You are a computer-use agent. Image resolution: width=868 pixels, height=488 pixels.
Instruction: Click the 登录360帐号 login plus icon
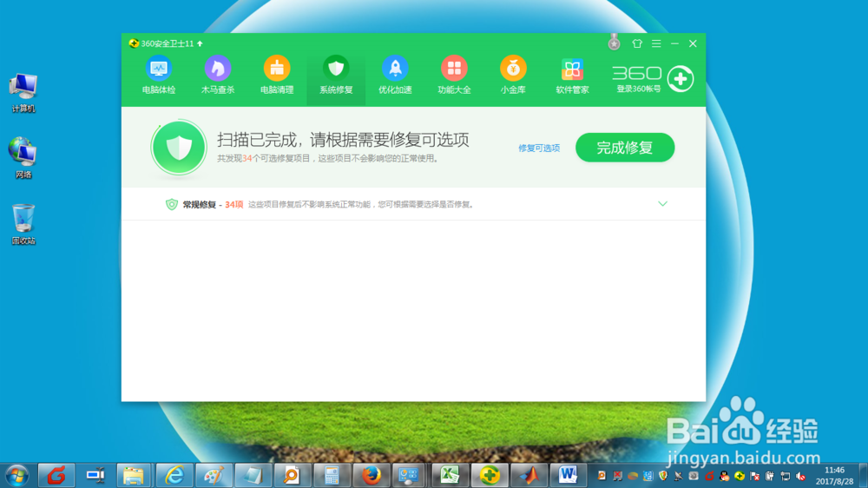681,79
